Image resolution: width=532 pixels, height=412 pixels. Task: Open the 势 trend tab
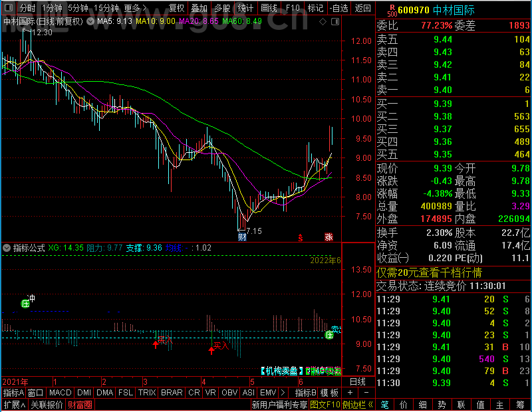tap(442, 405)
